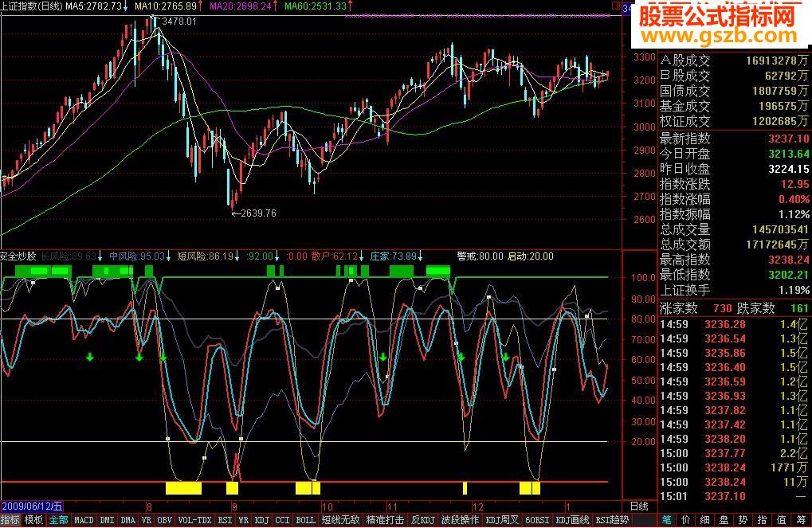Image resolution: width=812 pixels, height=528 pixels.
Task: Click the 中风险:95.03 value
Action: point(137,256)
